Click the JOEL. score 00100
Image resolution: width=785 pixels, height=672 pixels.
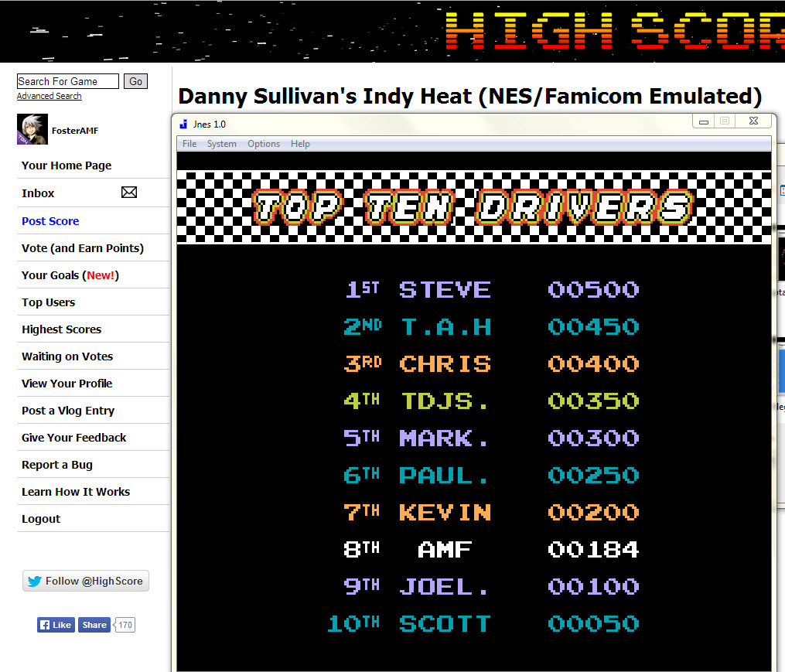tap(593, 586)
